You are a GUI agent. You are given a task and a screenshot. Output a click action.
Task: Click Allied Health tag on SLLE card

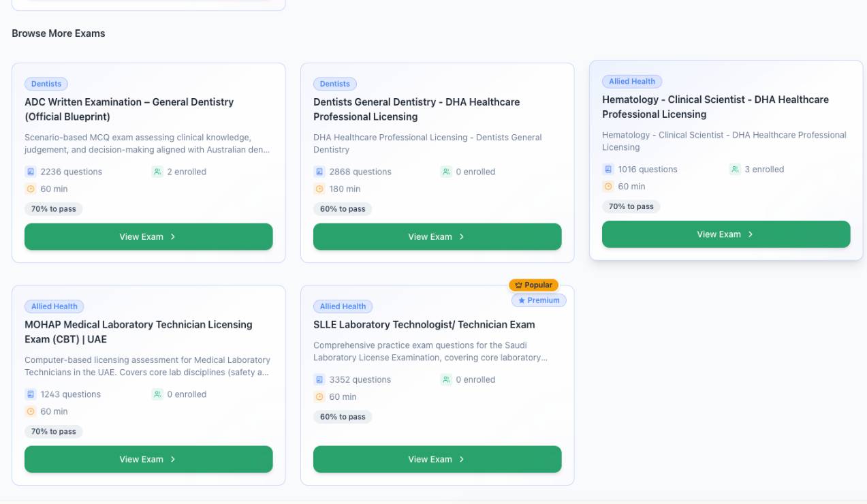(343, 306)
